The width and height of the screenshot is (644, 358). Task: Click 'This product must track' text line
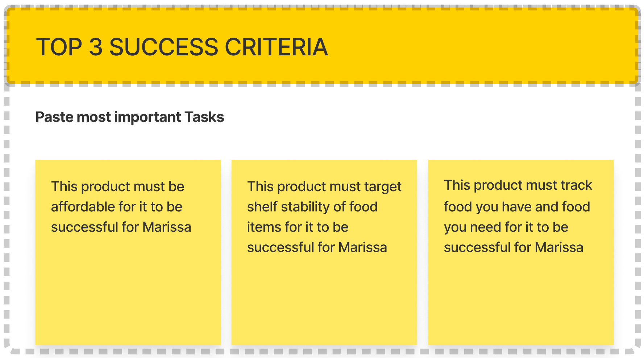[x=518, y=185]
